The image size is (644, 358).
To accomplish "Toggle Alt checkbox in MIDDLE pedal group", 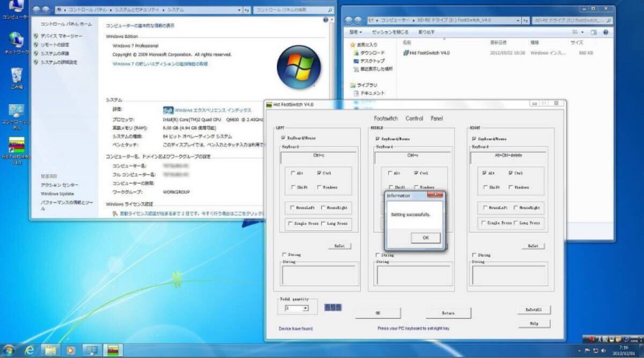I will [x=390, y=173].
